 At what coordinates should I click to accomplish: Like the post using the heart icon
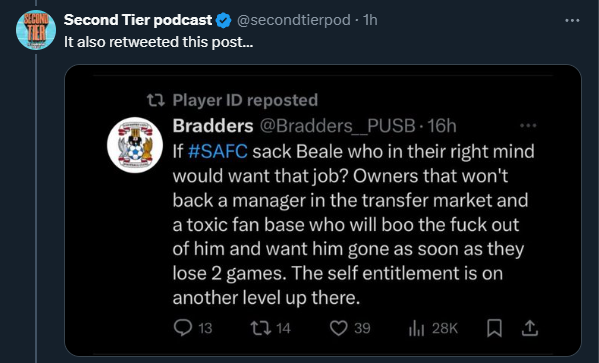click(339, 328)
